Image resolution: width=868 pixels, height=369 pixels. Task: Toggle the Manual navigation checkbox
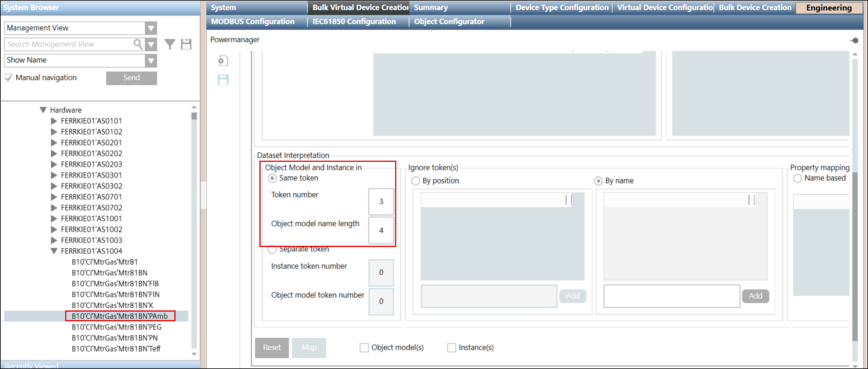(x=9, y=78)
